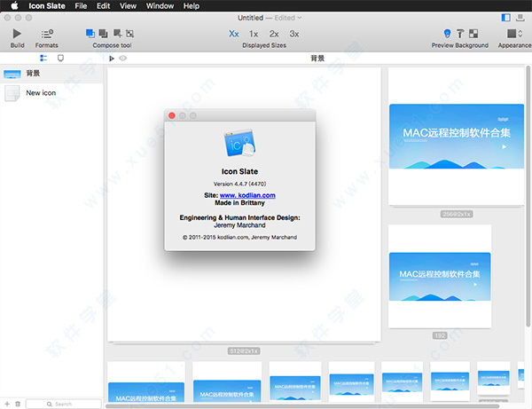Toggle 2x displayed size
Screen dimensions: 532x409
pyautogui.click(x=274, y=34)
